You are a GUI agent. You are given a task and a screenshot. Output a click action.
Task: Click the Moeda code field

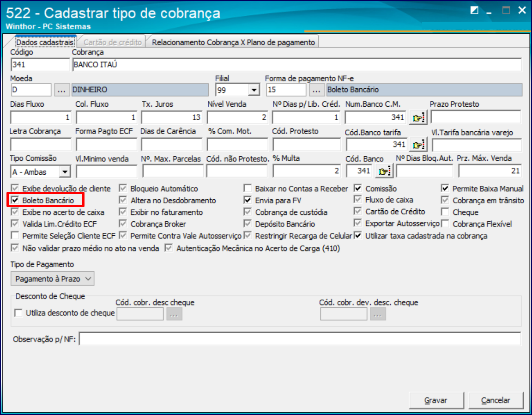click(31, 90)
